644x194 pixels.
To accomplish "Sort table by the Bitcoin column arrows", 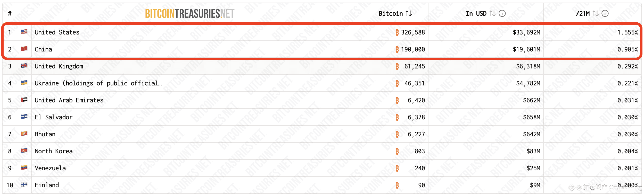I will (409, 13).
